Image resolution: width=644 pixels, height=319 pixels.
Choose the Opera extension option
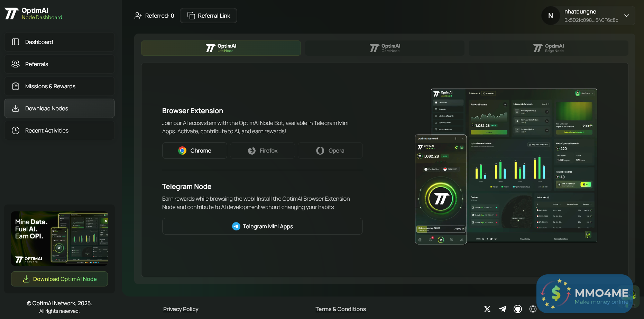(330, 151)
